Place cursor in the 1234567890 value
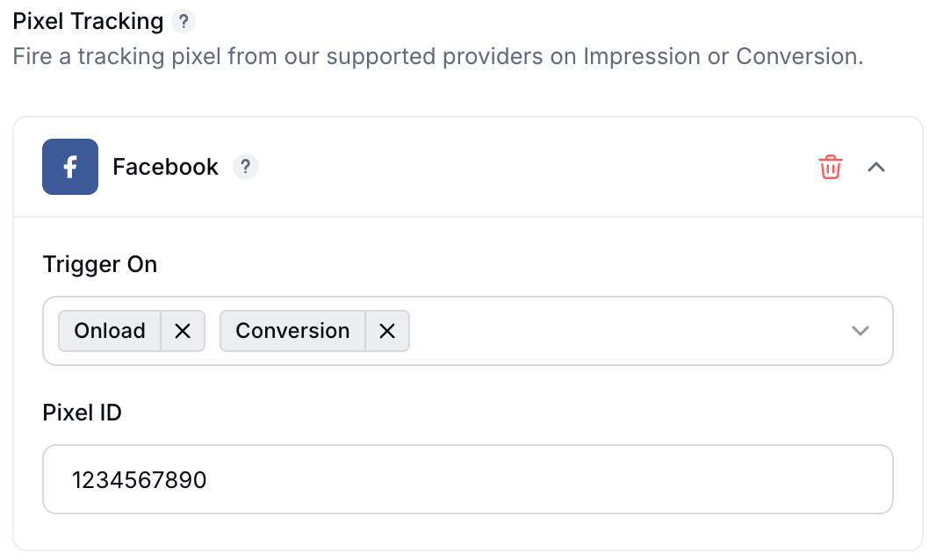The height and width of the screenshot is (560, 936). (x=139, y=480)
